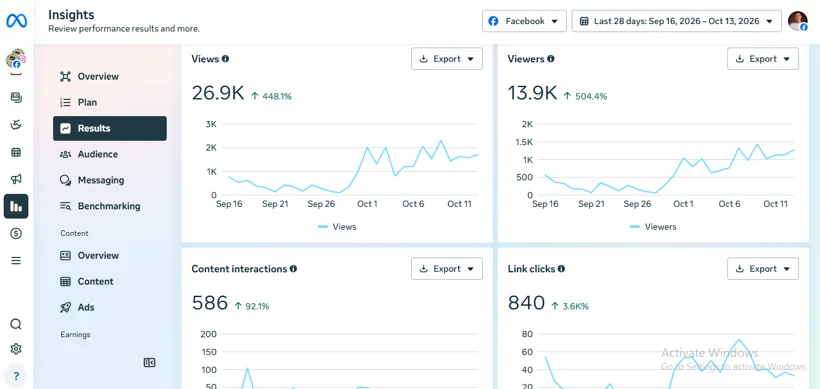Go to the top Overview menu item
The height and width of the screenshot is (389, 820).
click(110, 76)
